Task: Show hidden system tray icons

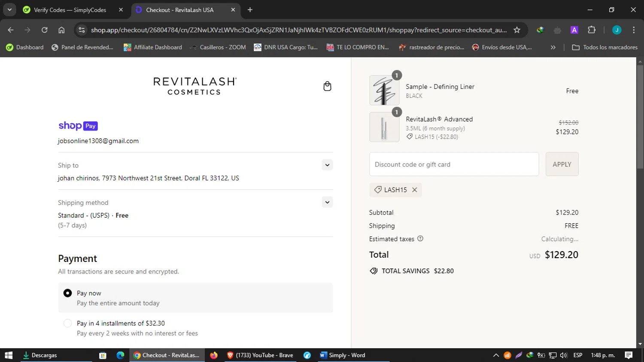Action: coord(496,355)
